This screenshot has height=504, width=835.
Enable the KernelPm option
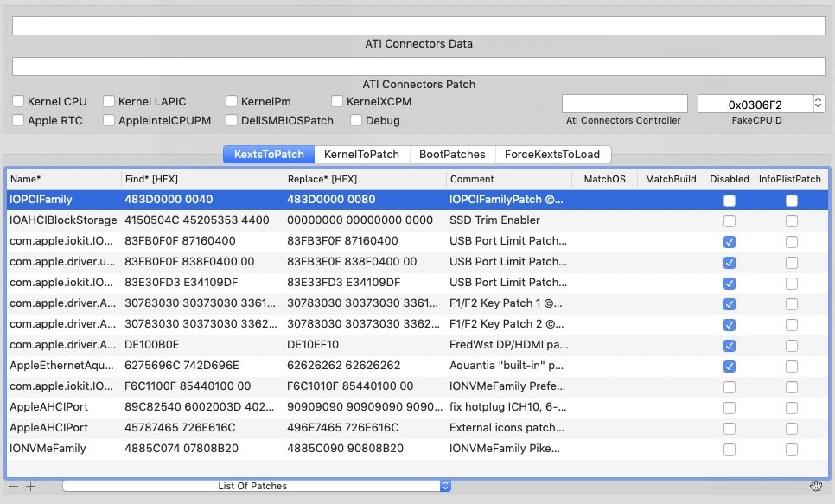pyautogui.click(x=231, y=101)
